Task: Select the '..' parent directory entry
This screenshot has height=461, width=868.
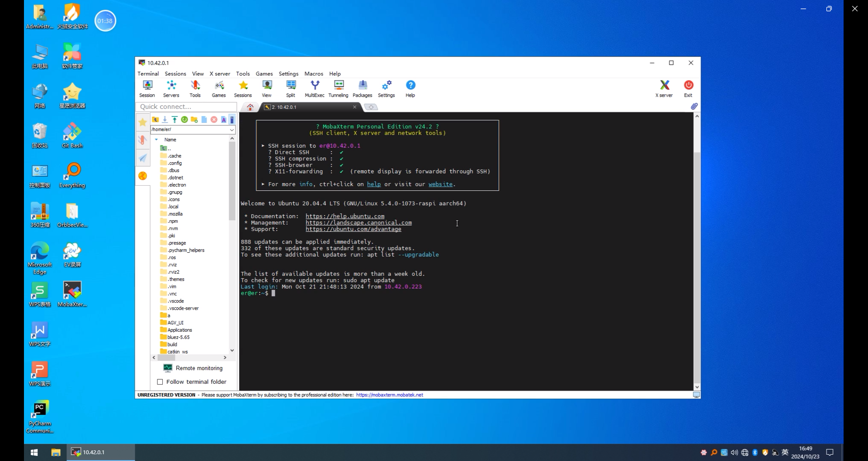Action: (165, 148)
